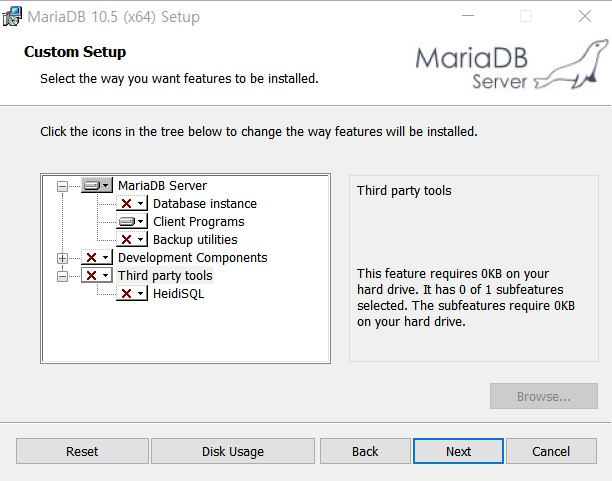Image resolution: width=612 pixels, height=481 pixels.
Task: Open MariaDB Server feature install dropdown
Action: [97, 185]
